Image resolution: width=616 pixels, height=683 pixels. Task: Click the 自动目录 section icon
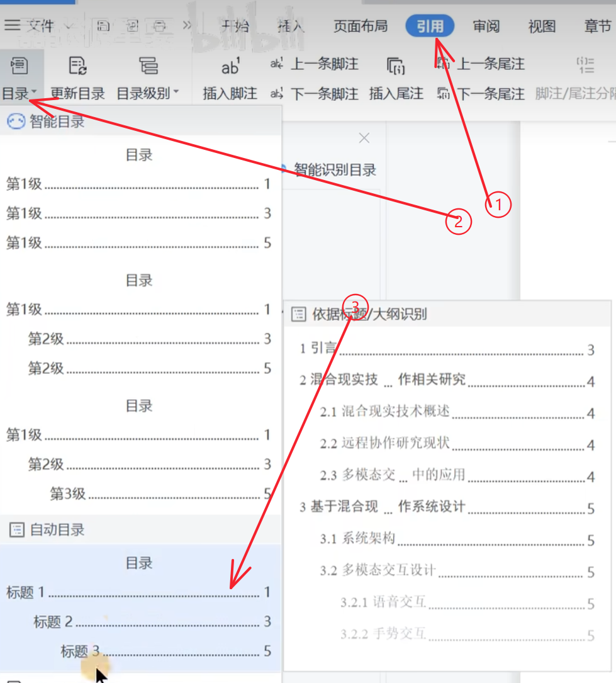point(17,529)
